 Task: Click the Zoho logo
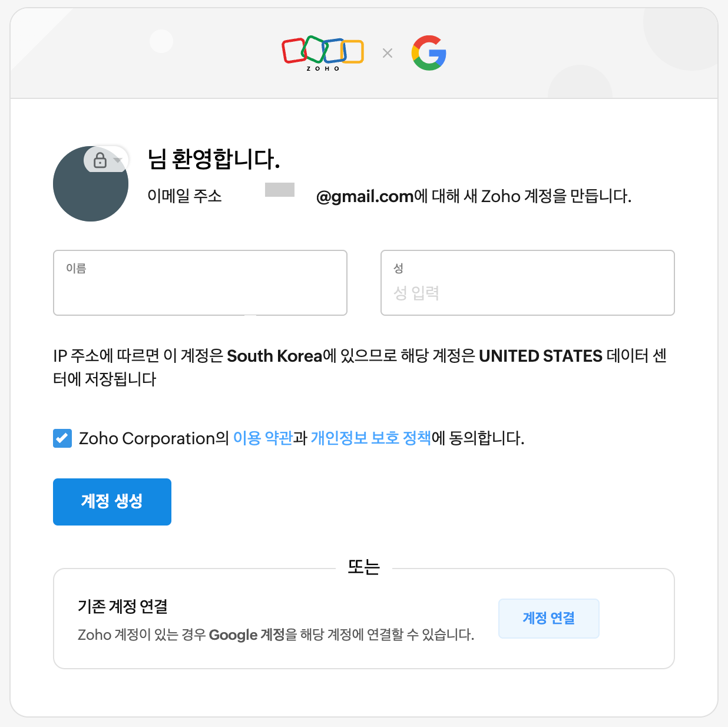click(x=323, y=53)
